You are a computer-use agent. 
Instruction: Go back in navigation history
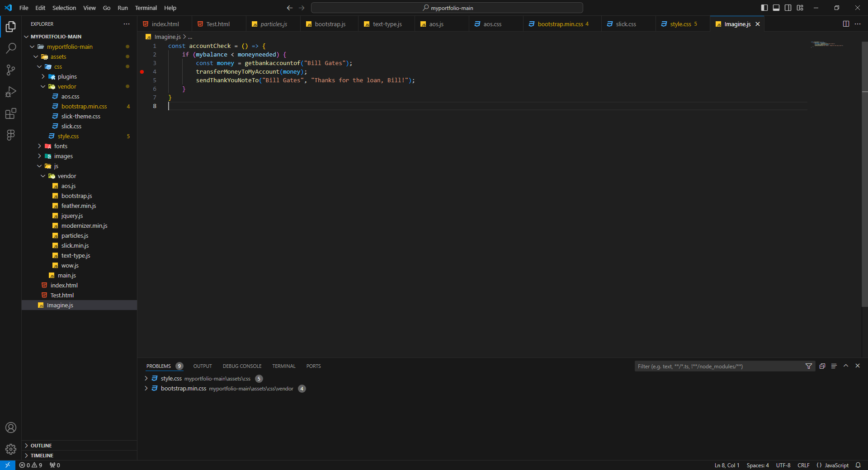(290, 8)
